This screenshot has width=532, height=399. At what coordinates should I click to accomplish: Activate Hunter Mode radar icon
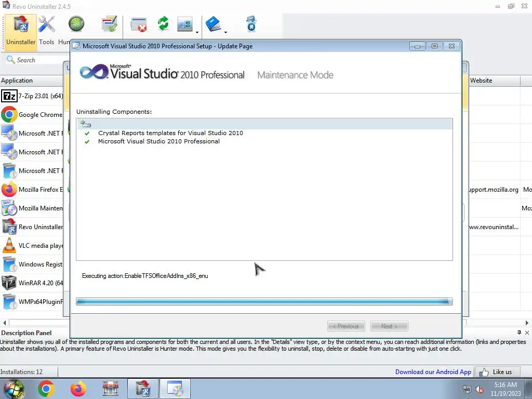pyautogui.click(x=76, y=24)
